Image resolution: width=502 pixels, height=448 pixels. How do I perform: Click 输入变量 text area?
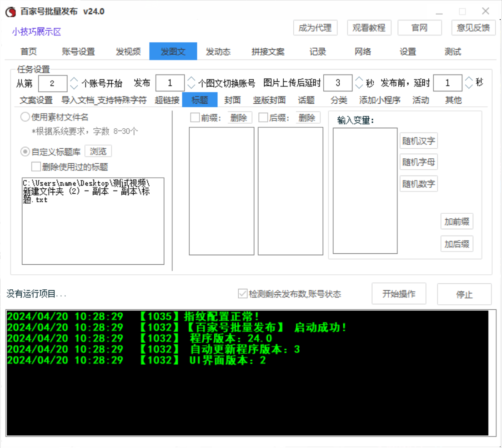pyautogui.click(x=365, y=191)
